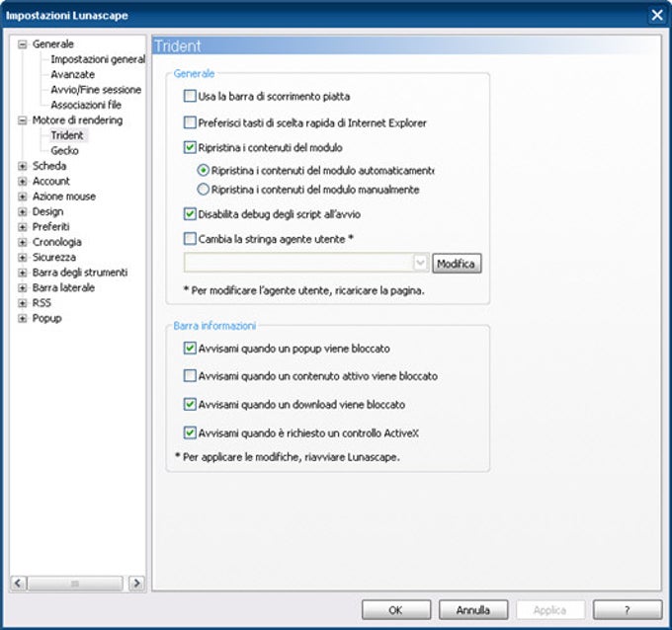Expand the Account tree node
This screenshot has height=630, width=672.
click(23, 182)
